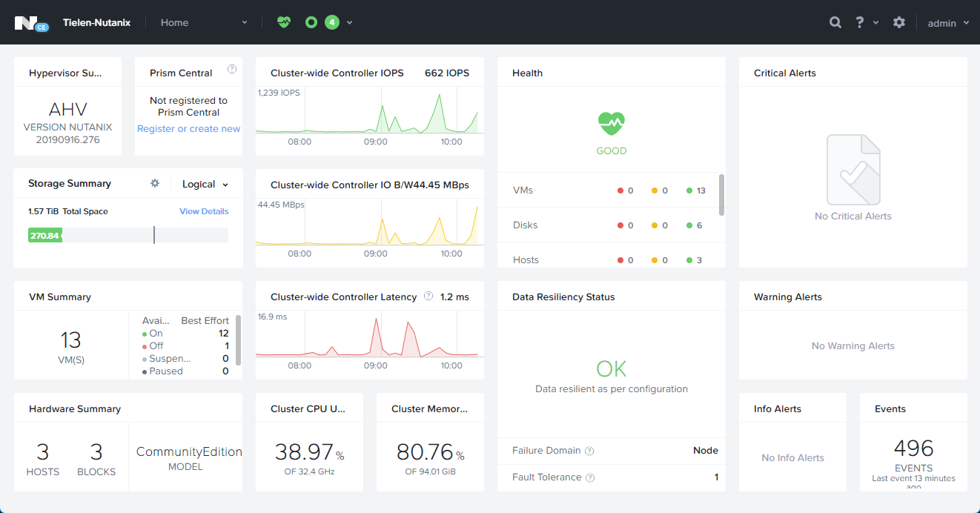Click the No Critical Alerts document icon
Image resolution: width=980 pixels, height=513 pixels.
(x=853, y=170)
